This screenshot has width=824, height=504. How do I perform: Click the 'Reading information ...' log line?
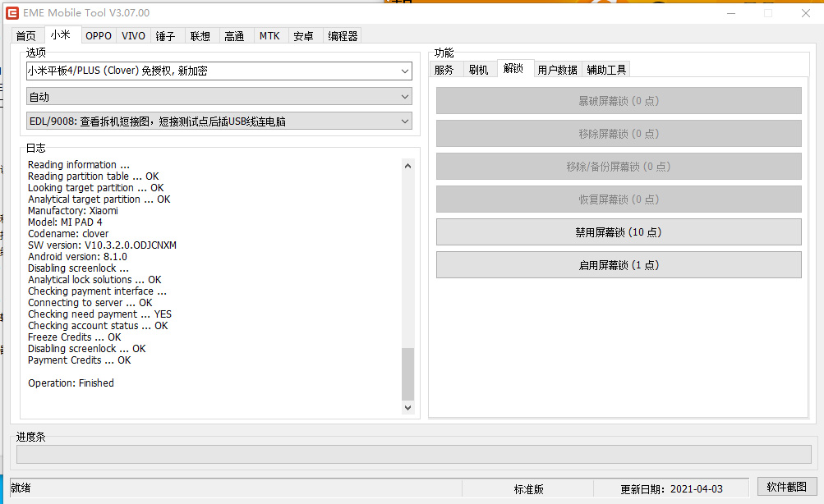coord(79,165)
